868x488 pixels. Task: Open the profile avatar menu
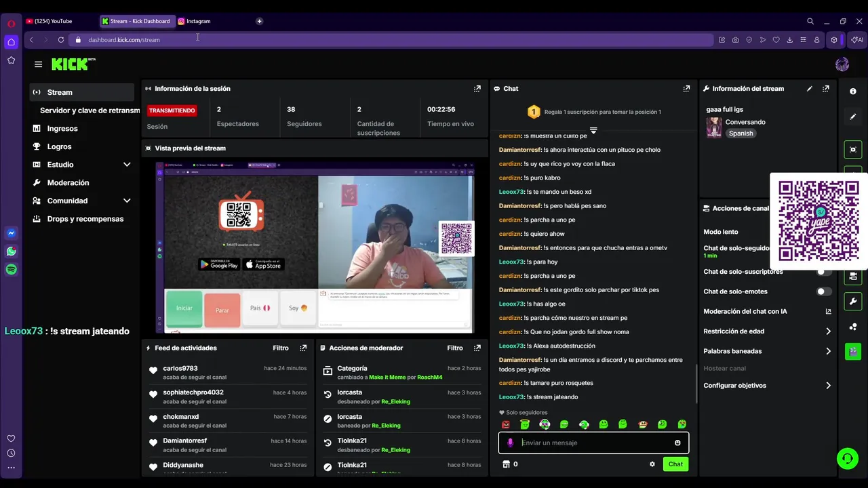[x=842, y=64]
